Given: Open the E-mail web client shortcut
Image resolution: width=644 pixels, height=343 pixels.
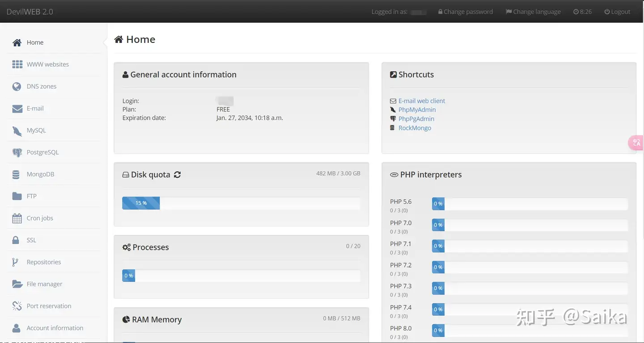Looking at the screenshot, I should [422, 101].
